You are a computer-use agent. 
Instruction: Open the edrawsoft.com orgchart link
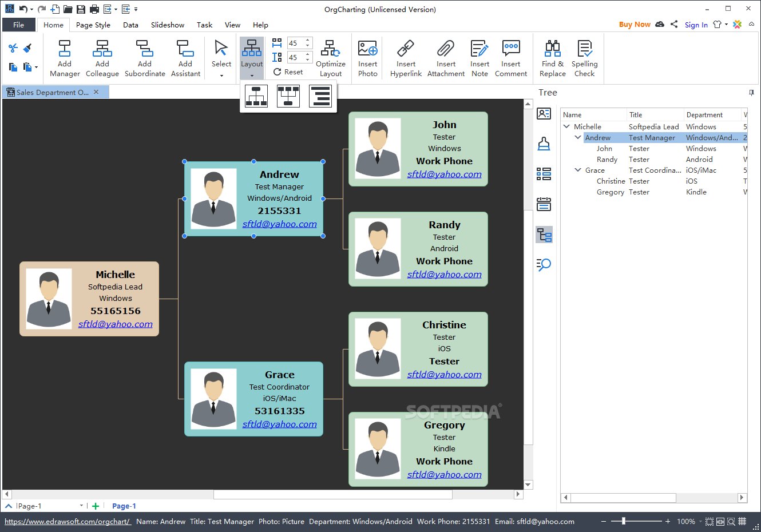pos(68,522)
